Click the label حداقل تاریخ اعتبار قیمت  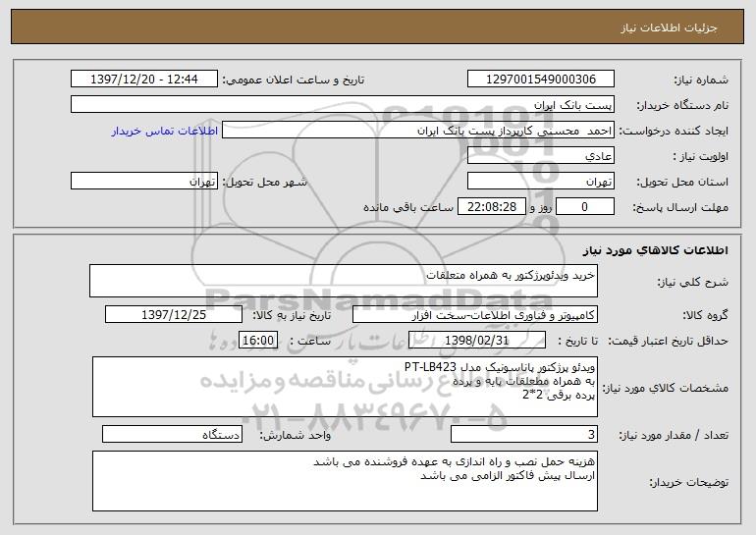668,341
